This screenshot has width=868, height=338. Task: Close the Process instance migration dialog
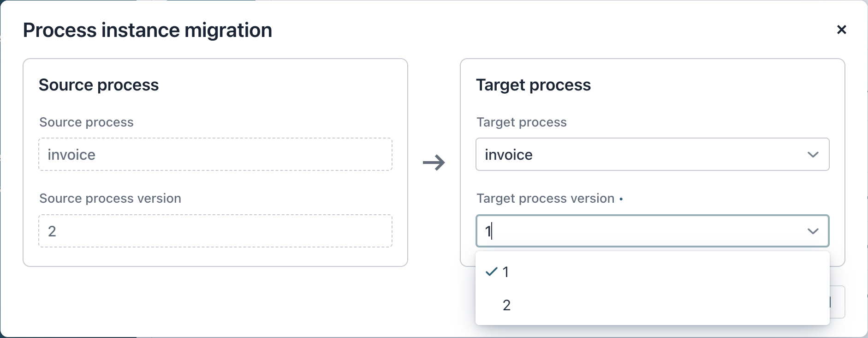(x=843, y=30)
